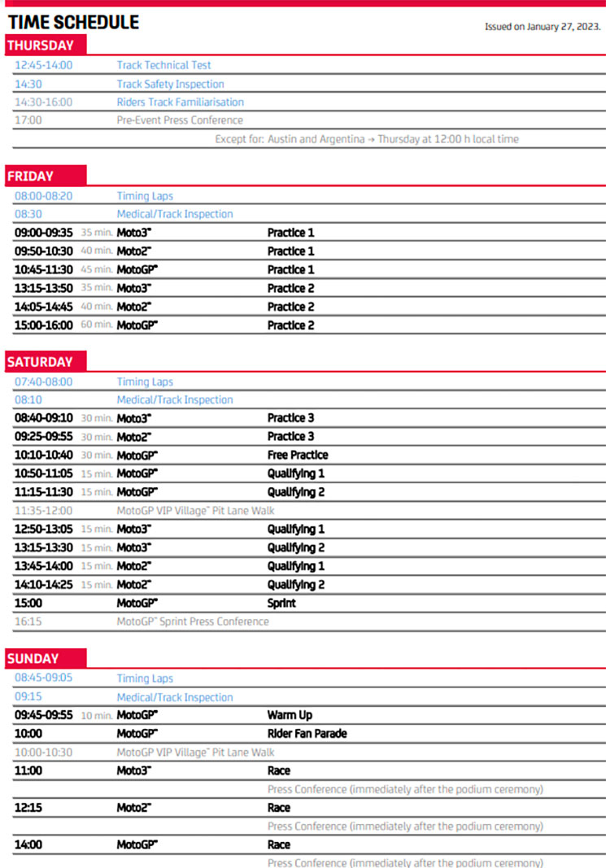Image resolution: width=606 pixels, height=868 pixels.
Task: Click Saturday 'Medical/Track Inspection' entry
Action: click(174, 399)
